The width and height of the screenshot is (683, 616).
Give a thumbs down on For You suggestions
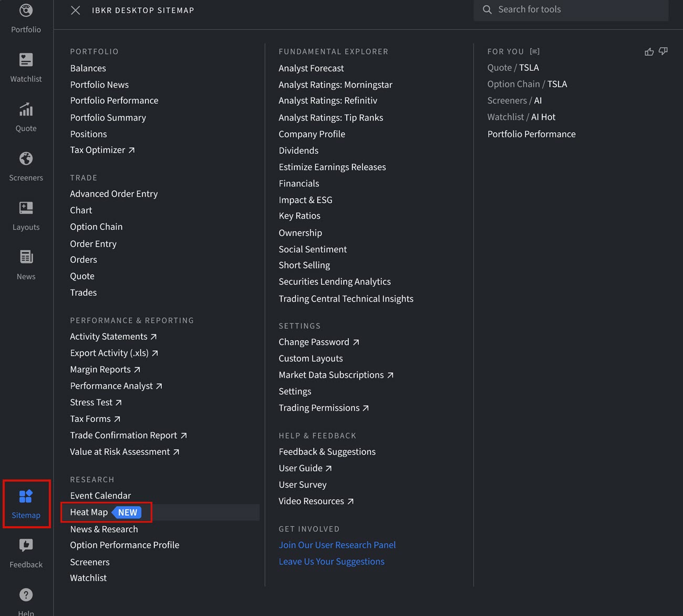click(663, 51)
